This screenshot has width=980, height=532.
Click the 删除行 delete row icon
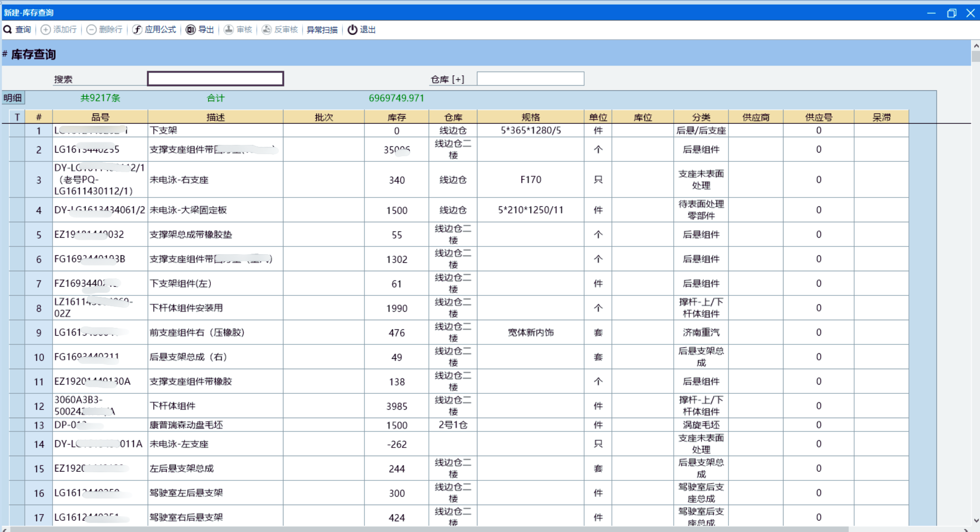coord(91,30)
